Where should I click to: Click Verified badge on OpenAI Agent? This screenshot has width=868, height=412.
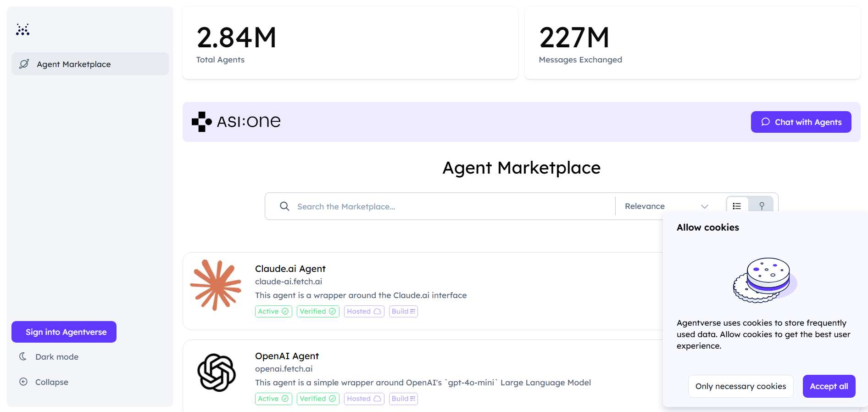pyautogui.click(x=318, y=399)
